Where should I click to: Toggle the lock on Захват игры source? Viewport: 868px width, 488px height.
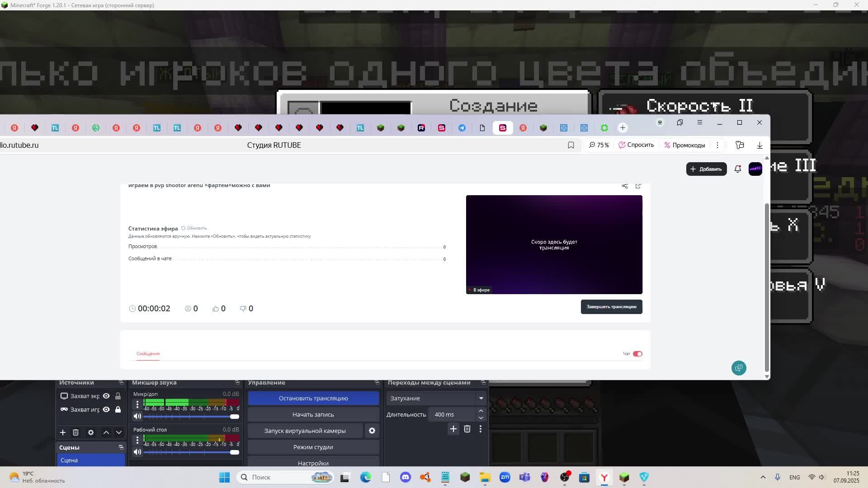point(118,409)
